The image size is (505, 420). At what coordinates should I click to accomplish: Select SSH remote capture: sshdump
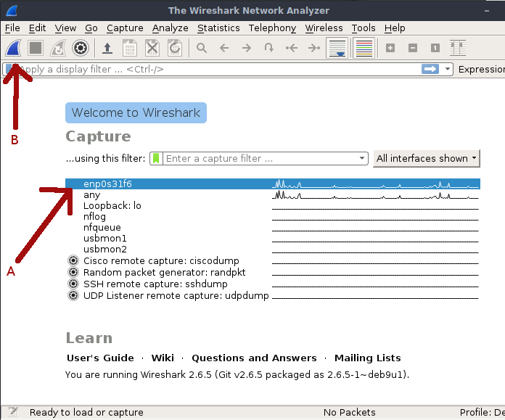coord(273,284)
